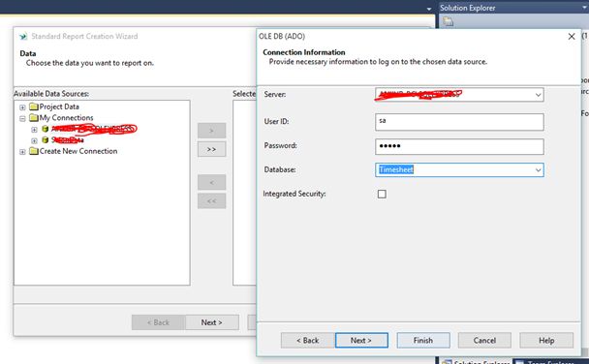Viewport: 589px width, 364px height.
Task: Click the Help button
Action: click(x=546, y=341)
